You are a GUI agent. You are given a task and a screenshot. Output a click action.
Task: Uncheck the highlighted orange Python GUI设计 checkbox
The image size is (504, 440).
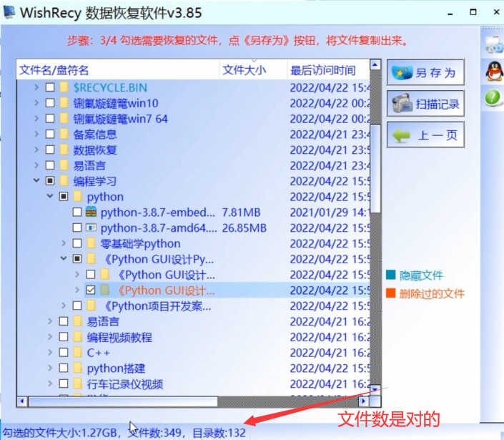click(91, 290)
